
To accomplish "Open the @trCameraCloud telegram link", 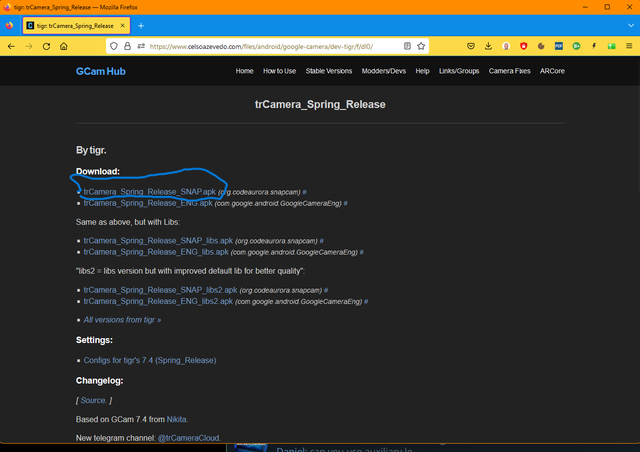I will 189,438.
